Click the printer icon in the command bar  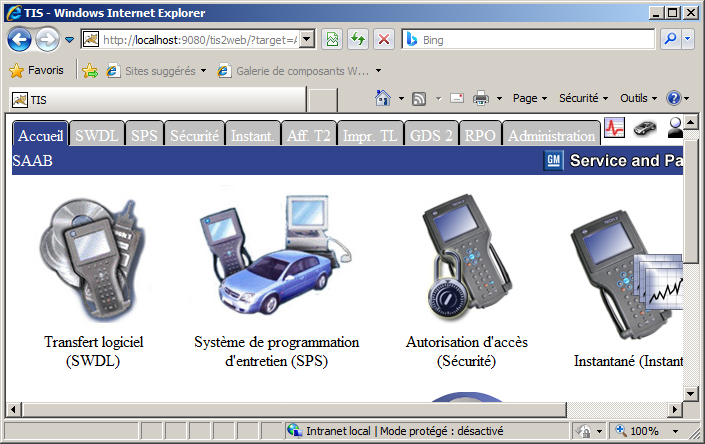coord(480,99)
